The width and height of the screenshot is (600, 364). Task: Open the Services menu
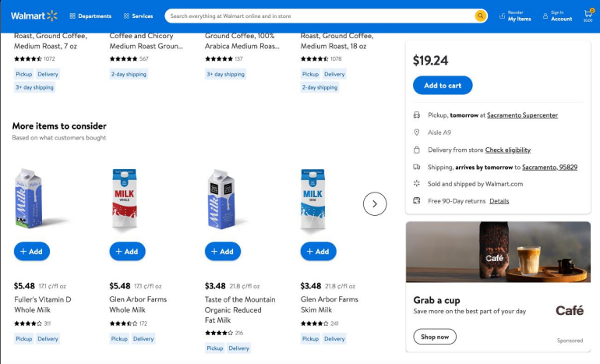click(x=138, y=16)
